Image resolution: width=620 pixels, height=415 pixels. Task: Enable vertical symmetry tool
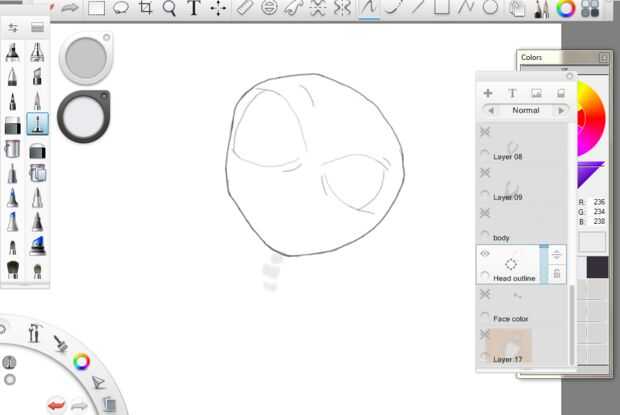(342, 8)
